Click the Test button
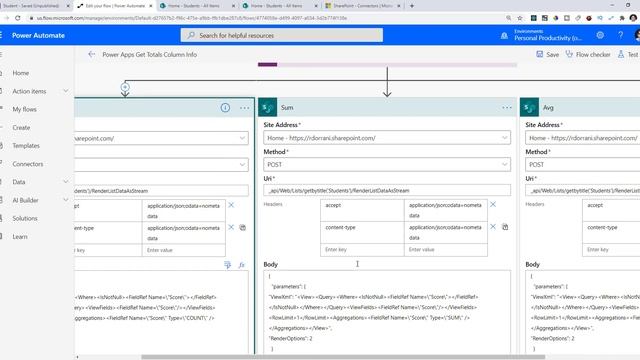Viewport: 640px width, 360px height. tap(628, 54)
